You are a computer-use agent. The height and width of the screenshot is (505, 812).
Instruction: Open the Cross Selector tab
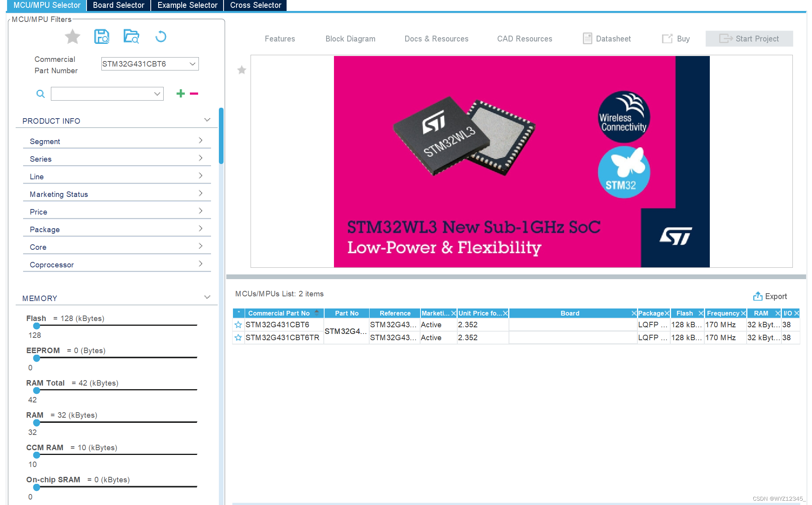tap(255, 5)
